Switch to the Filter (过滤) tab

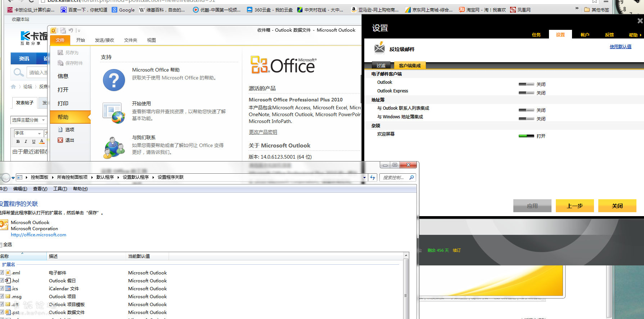tap(381, 65)
